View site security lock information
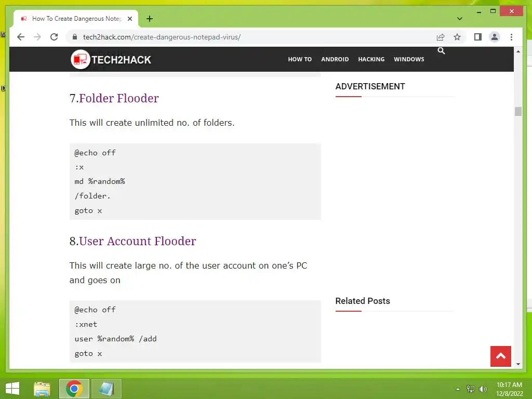The width and height of the screenshot is (532, 399). tap(75, 37)
